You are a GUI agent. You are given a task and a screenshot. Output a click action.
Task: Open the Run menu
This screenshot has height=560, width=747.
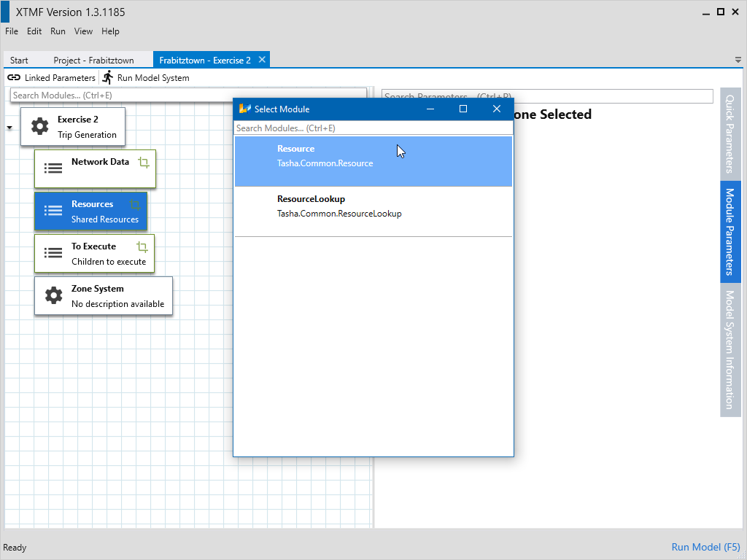click(58, 31)
